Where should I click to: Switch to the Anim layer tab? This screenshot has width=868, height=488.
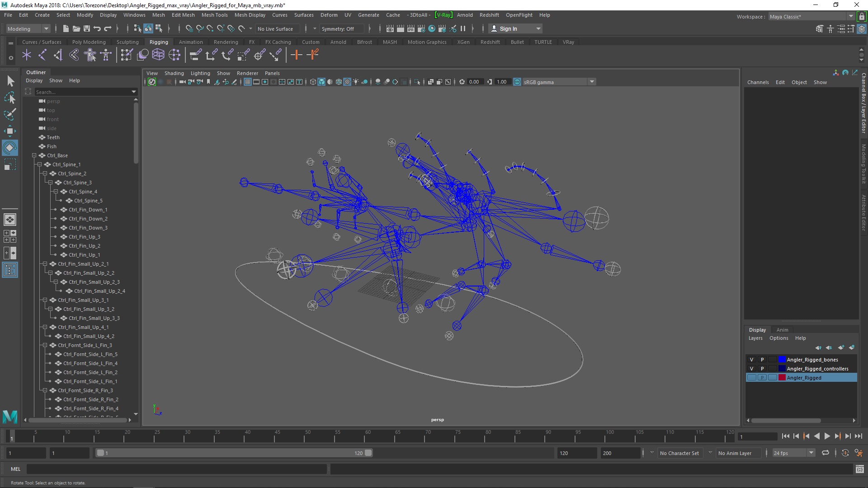782,330
